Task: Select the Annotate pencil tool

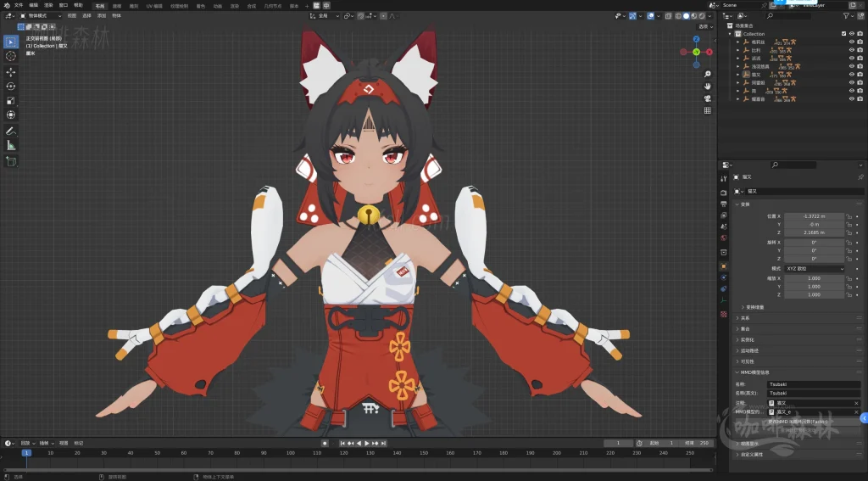Action: [10, 131]
